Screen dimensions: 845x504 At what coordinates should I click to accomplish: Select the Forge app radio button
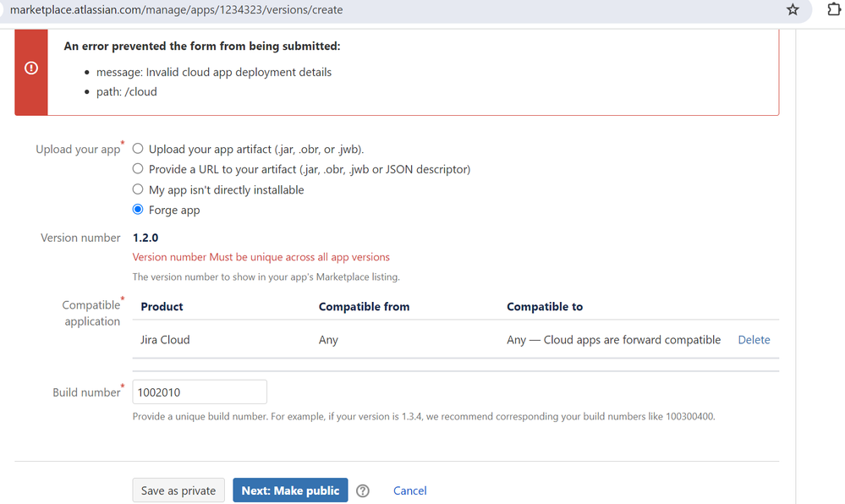pyautogui.click(x=138, y=209)
